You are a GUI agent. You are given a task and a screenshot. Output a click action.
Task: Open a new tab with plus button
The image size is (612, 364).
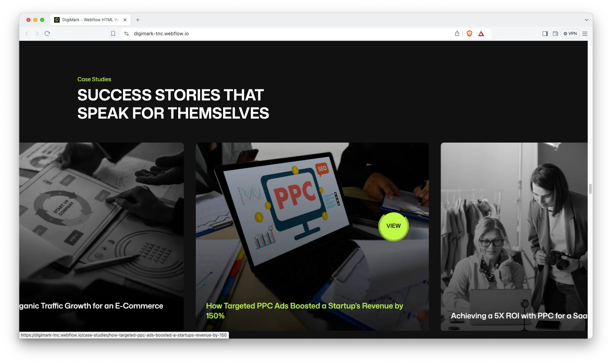pos(138,20)
